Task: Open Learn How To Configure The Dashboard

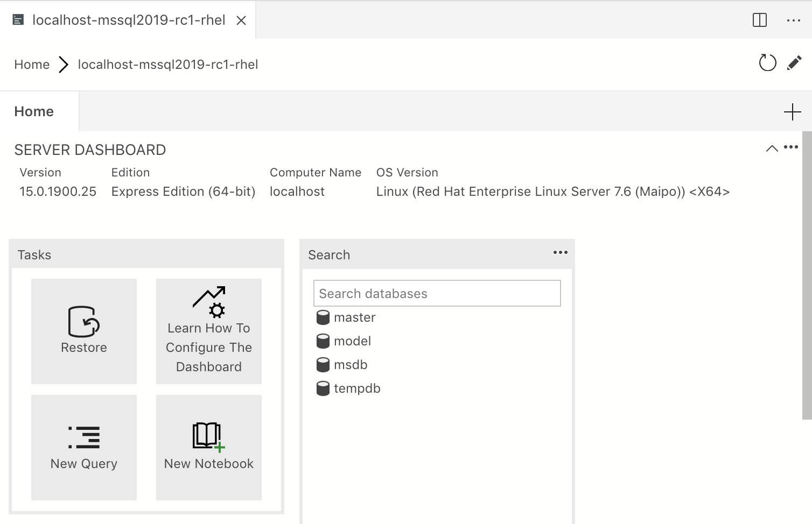Action: [x=209, y=331]
